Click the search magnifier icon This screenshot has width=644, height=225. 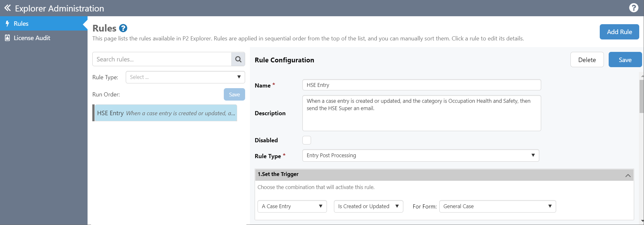238,59
